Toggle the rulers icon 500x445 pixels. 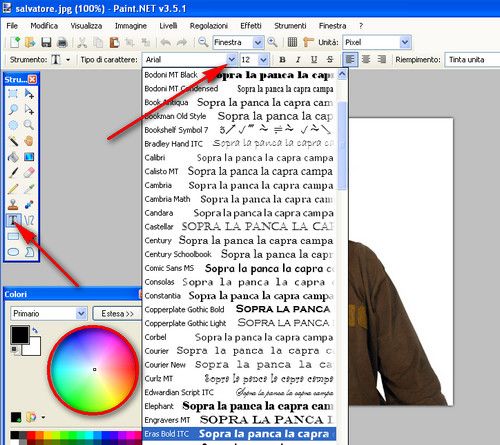(308, 42)
